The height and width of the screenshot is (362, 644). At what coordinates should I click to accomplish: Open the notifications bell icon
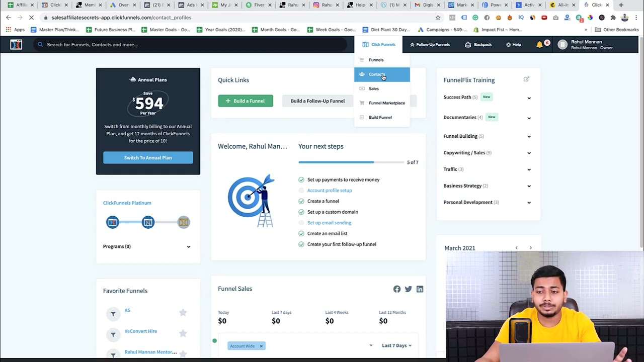pos(539,44)
